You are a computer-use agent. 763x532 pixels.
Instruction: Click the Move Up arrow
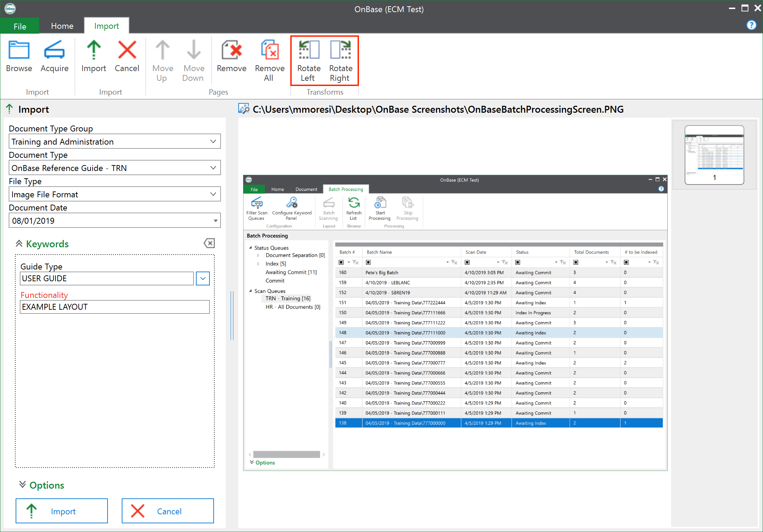[x=162, y=50]
